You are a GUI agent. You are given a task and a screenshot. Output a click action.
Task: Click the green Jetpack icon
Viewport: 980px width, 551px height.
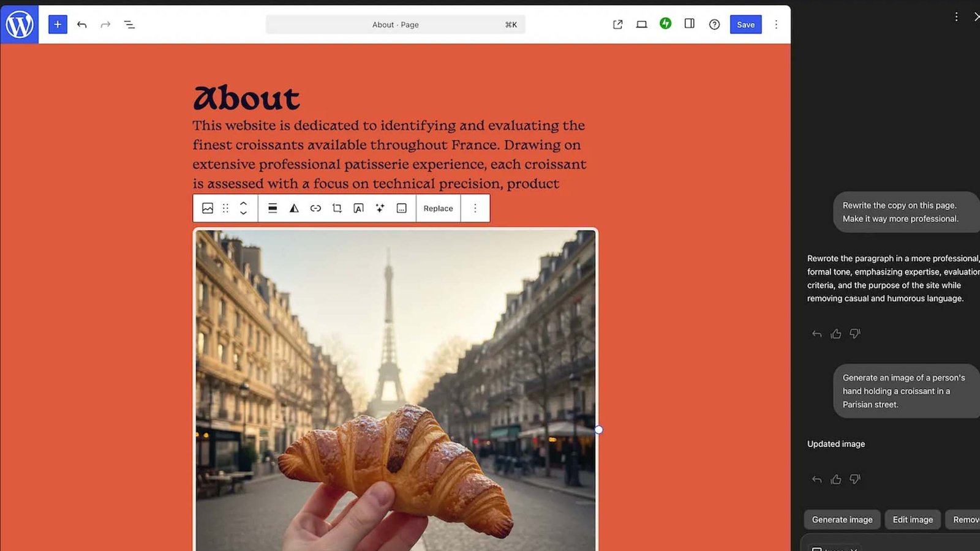(665, 23)
